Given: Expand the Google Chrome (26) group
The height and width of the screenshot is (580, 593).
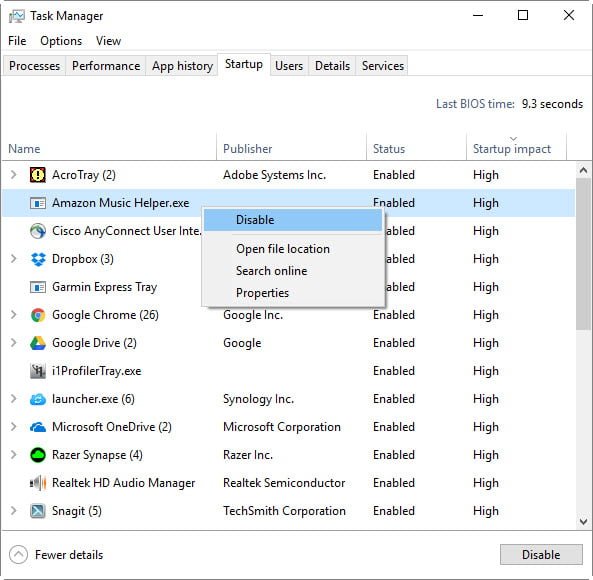Looking at the screenshot, I should [x=14, y=315].
